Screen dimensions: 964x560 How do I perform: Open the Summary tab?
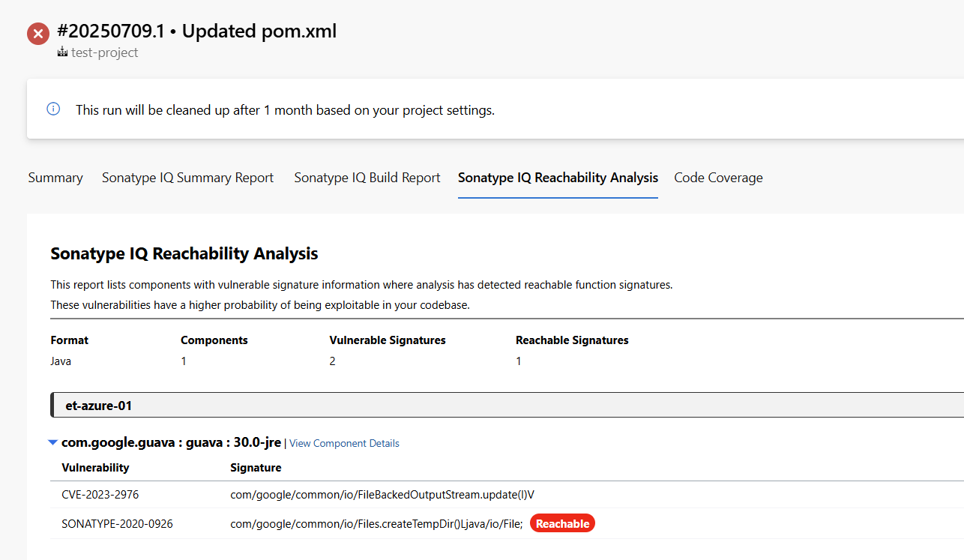(x=55, y=178)
